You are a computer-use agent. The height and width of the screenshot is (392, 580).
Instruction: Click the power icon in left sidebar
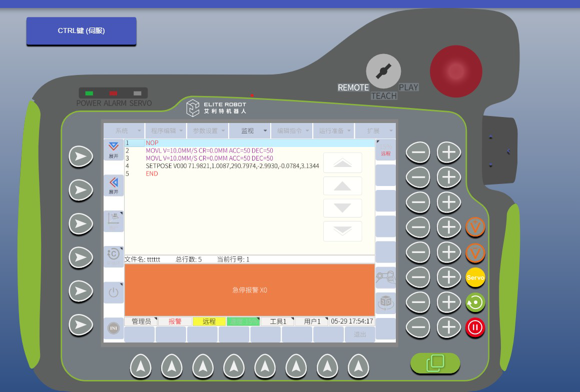(x=114, y=292)
